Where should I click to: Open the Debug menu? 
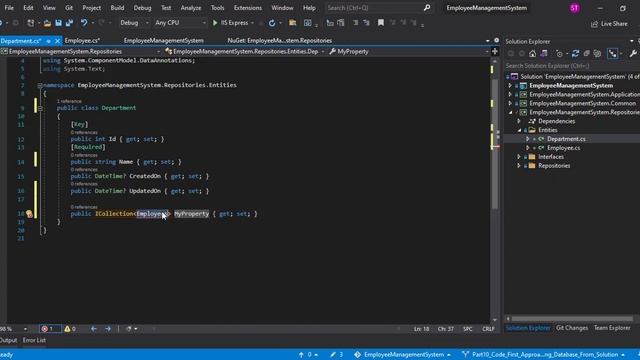point(142,8)
